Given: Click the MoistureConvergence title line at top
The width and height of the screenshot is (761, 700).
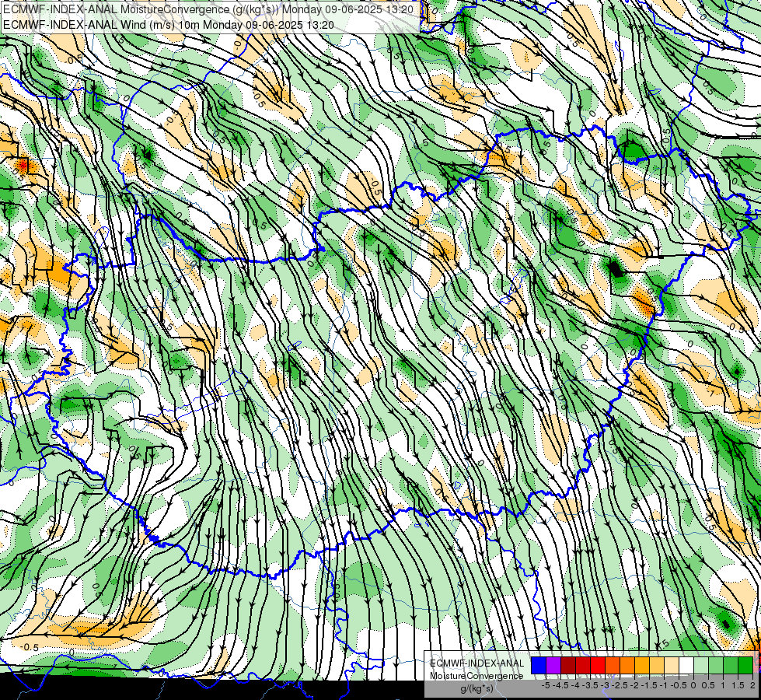Looking at the screenshot, I should (x=208, y=9).
